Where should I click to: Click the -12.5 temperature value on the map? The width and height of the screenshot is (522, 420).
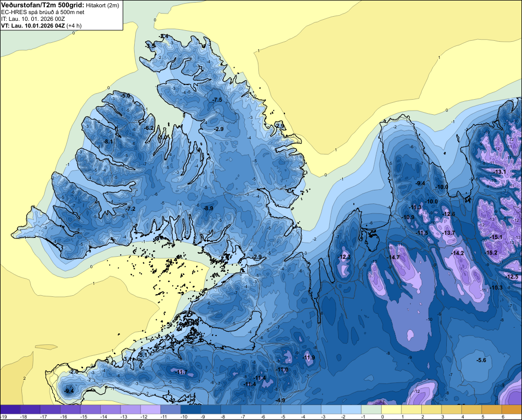512,277
